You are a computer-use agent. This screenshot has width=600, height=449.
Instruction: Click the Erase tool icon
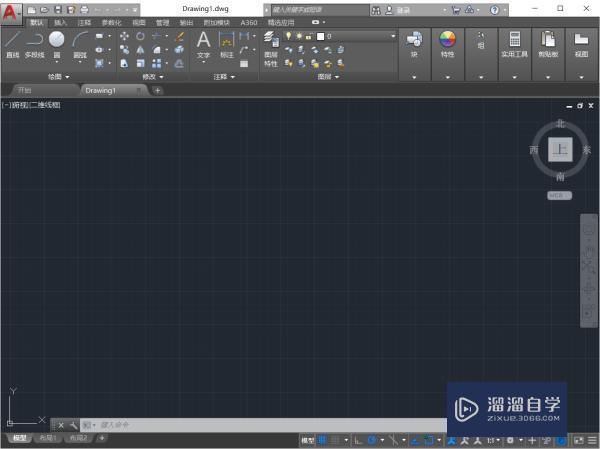(x=179, y=36)
